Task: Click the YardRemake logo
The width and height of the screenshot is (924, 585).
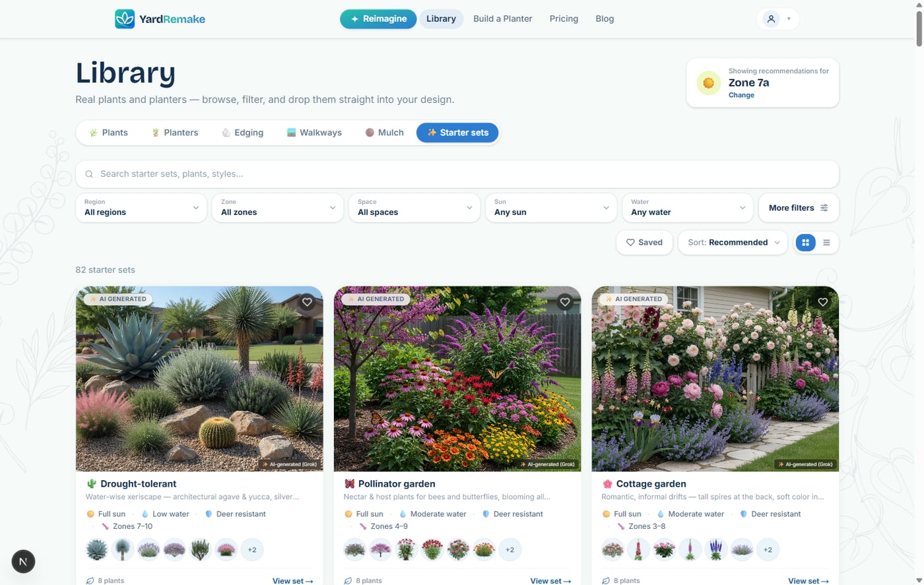Action: pos(160,19)
